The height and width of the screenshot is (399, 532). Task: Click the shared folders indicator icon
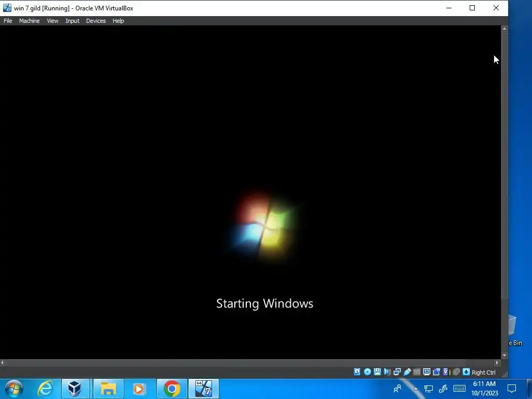417,372
